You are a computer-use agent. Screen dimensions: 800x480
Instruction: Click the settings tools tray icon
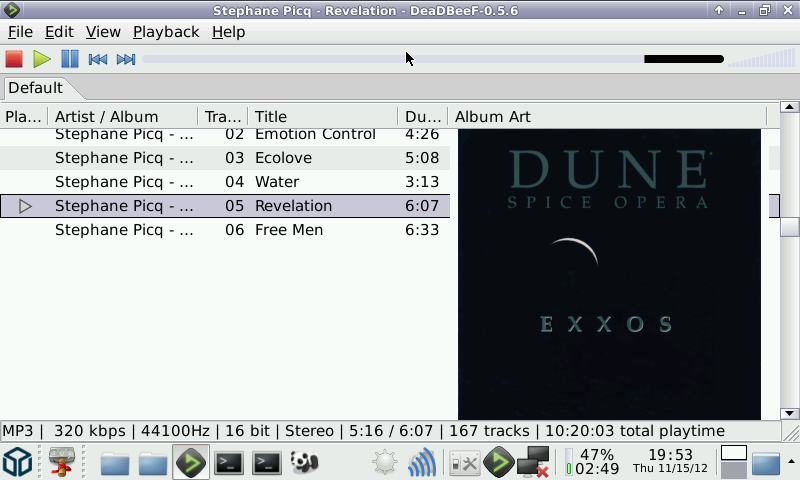pos(464,464)
